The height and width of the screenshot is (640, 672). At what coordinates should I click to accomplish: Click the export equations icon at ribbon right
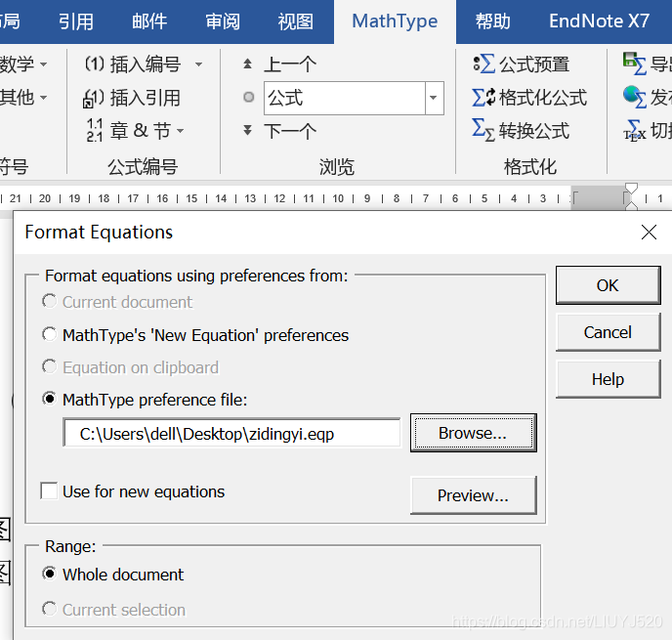[635, 64]
